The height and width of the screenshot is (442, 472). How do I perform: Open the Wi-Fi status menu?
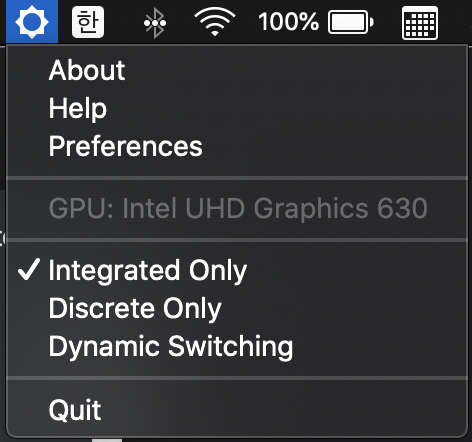point(215,22)
